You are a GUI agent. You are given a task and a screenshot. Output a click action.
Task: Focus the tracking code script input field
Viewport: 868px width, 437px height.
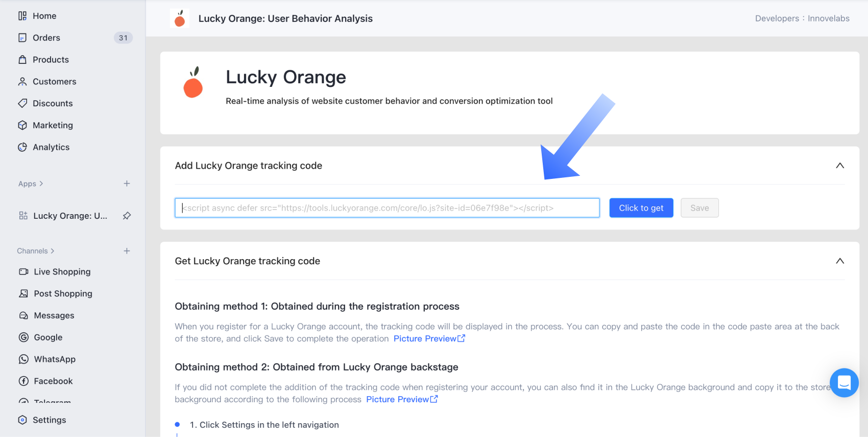(x=387, y=208)
